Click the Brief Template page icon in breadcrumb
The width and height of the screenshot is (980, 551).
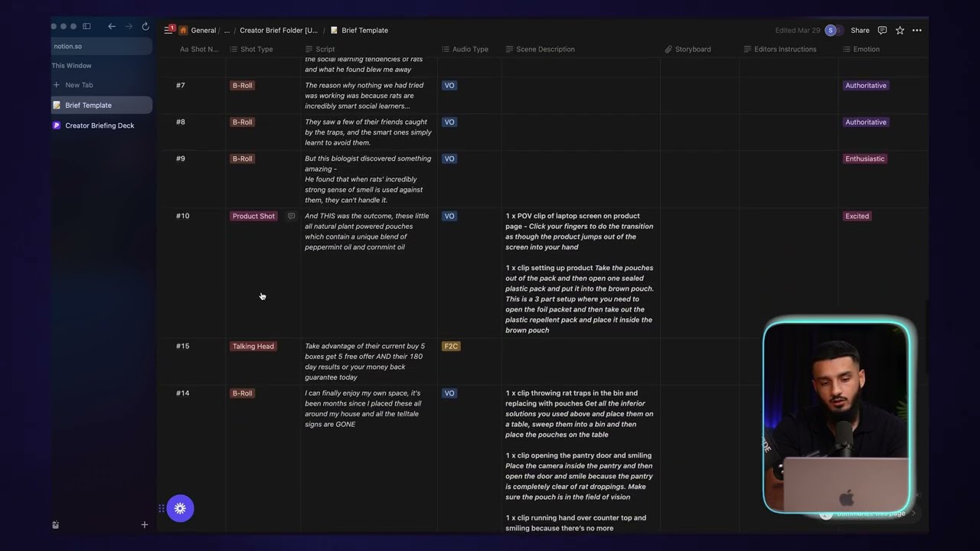point(335,31)
